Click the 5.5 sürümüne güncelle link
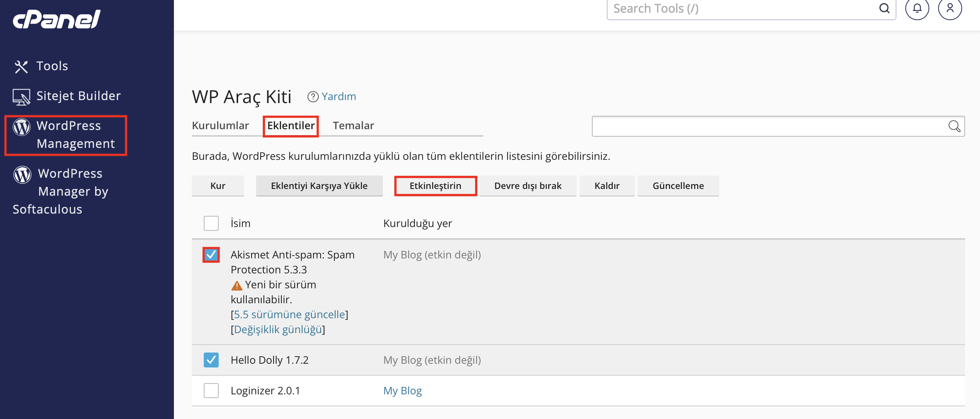The image size is (980, 419). click(x=289, y=314)
